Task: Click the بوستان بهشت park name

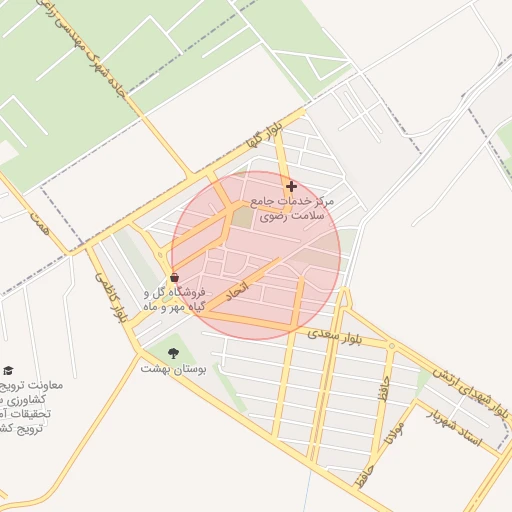Action: (173, 369)
